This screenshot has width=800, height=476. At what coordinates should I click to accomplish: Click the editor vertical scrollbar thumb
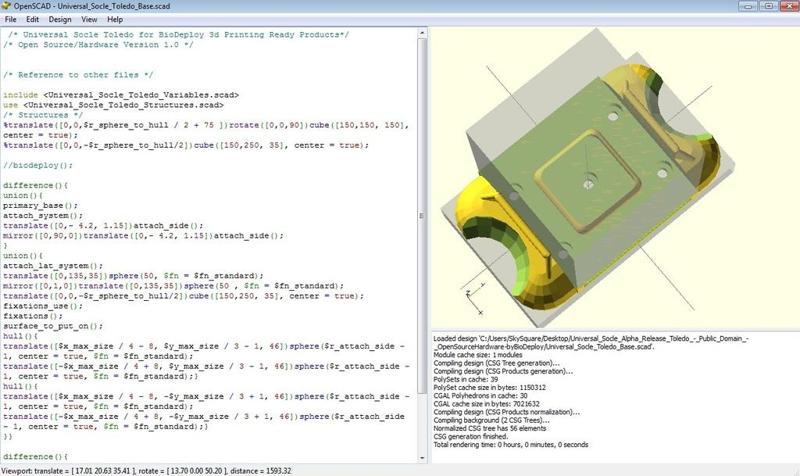coord(422,215)
